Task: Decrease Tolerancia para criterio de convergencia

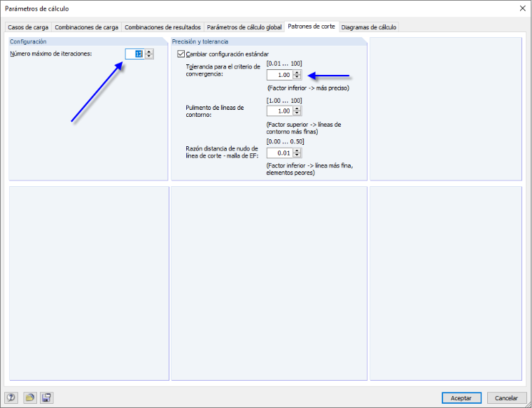Action: [297, 77]
